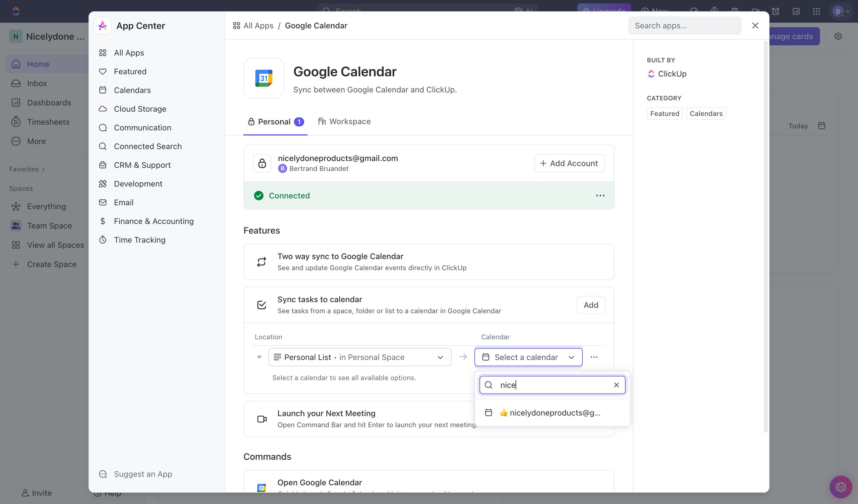Click the All Apps breadcrumb link
The image size is (858, 504).
[253, 26]
